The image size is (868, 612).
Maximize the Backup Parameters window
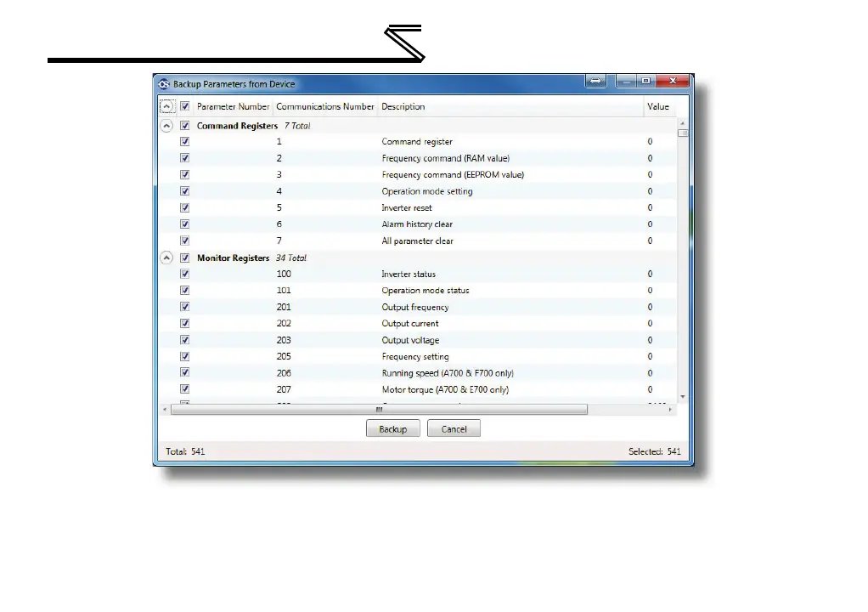[646, 81]
